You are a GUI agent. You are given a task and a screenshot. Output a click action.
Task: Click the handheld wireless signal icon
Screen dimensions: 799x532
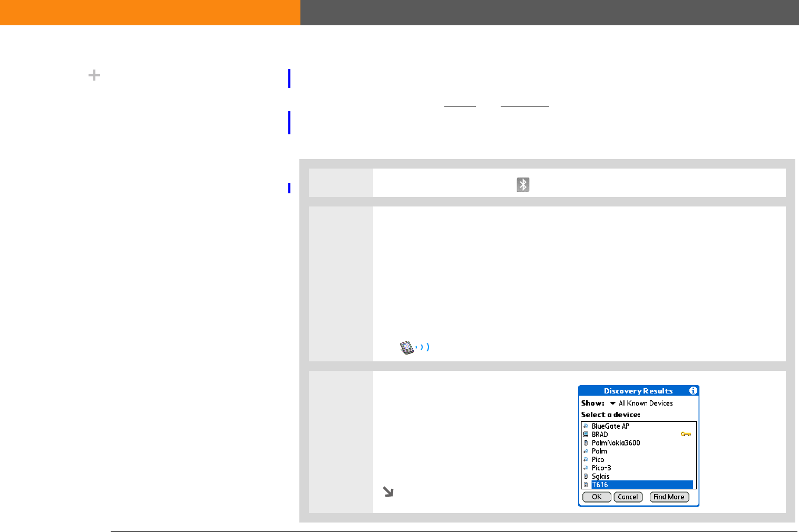[x=415, y=348]
